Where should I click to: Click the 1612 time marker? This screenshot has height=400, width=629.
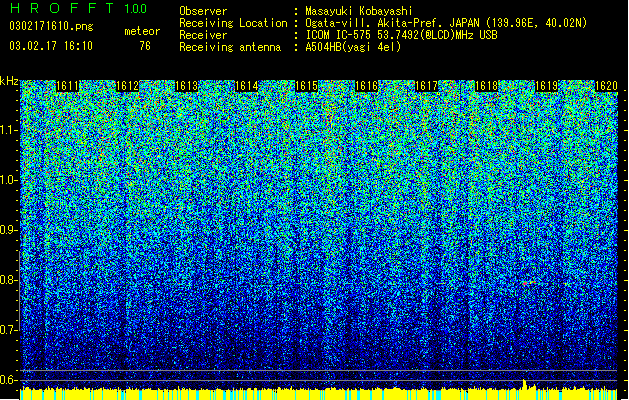[127, 86]
